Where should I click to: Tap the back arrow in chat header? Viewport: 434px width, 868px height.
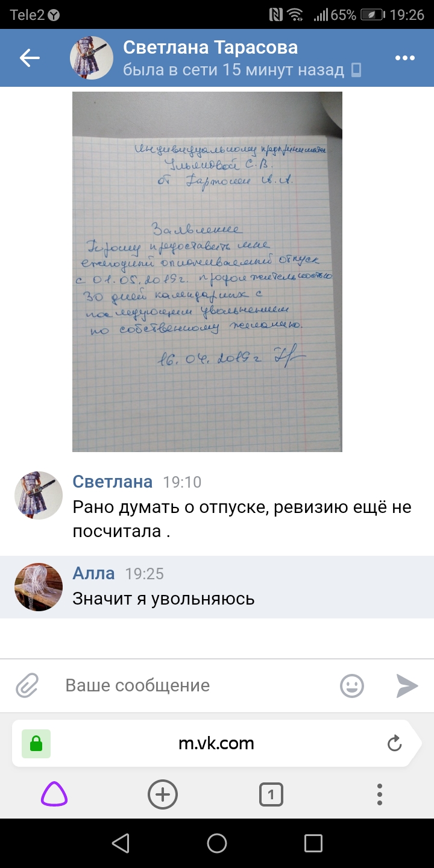click(30, 58)
